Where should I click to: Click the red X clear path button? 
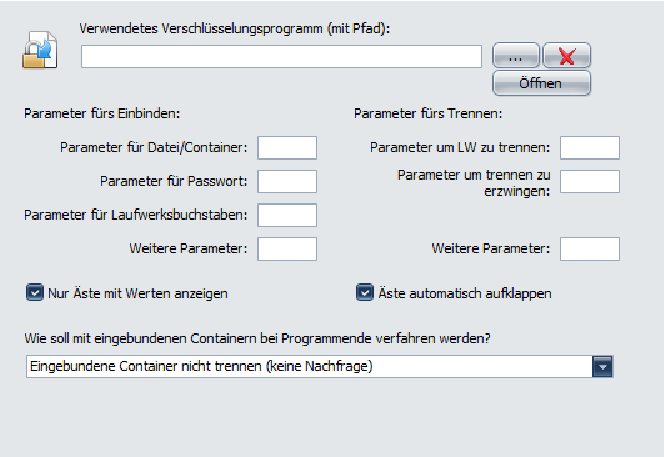click(567, 57)
